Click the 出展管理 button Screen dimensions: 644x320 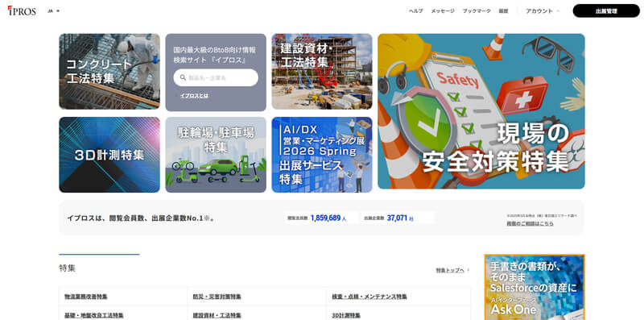click(x=606, y=11)
